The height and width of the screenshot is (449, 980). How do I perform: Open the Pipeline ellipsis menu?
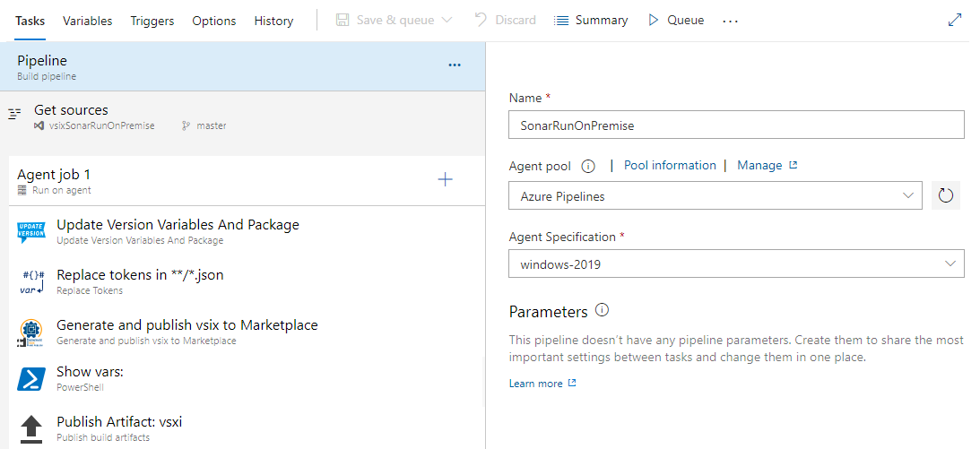click(455, 65)
